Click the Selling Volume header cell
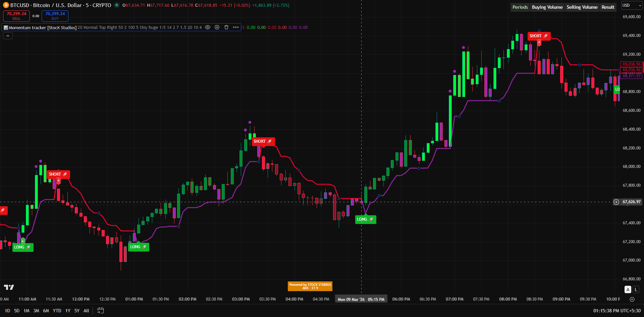The height and width of the screenshot is (317, 644). [x=582, y=7]
